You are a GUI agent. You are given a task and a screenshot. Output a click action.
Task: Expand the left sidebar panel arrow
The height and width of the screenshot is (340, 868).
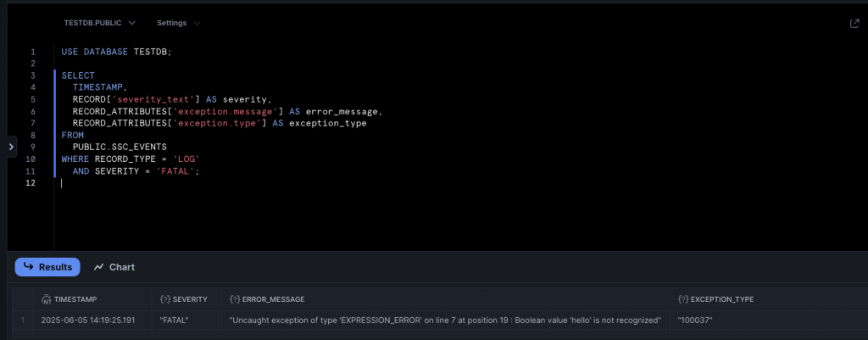pyautogui.click(x=10, y=147)
